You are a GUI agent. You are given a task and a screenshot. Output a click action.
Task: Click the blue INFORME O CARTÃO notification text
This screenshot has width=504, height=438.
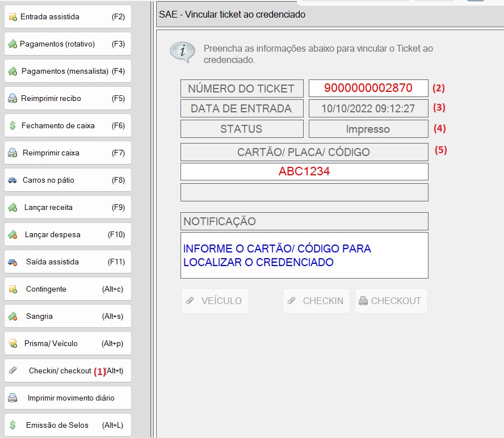point(277,255)
